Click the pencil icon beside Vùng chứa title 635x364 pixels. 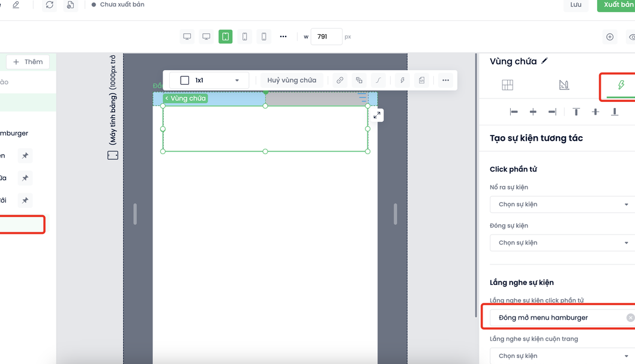(x=545, y=61)
